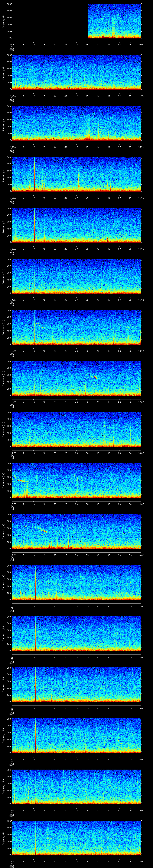Select the "1:20:00" time axis label
This screenshot has width=153, height=868.
click(x=12, y=606)
